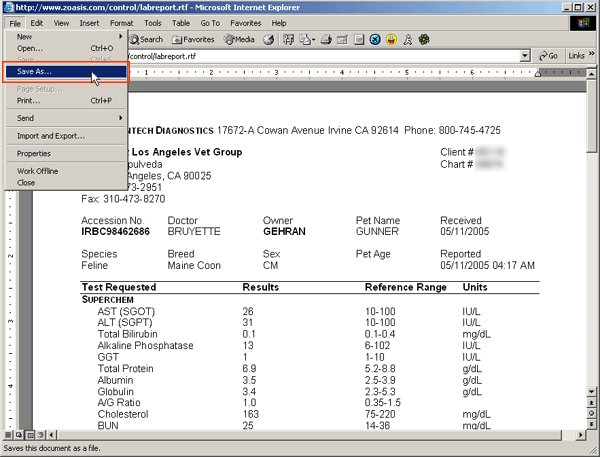Click the Print printer icon in toolbar
The width and height of the screenshot is (600, 457).
tap(326, 39)
